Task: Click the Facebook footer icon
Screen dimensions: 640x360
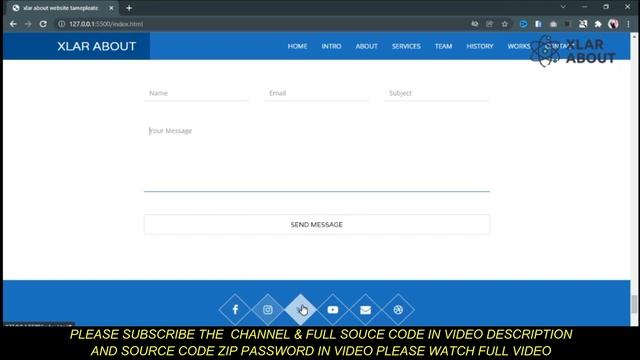Action: coord(235,310)
